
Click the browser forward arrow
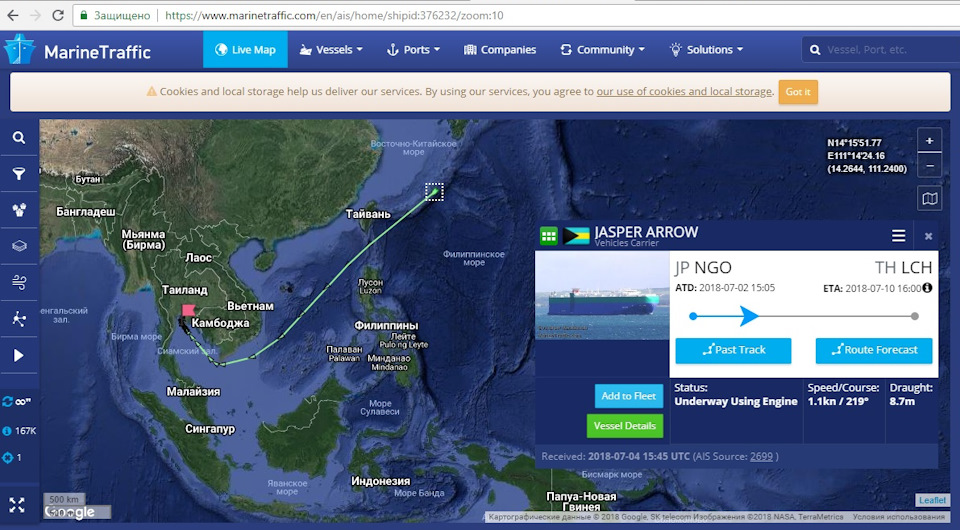coord(36,15)
